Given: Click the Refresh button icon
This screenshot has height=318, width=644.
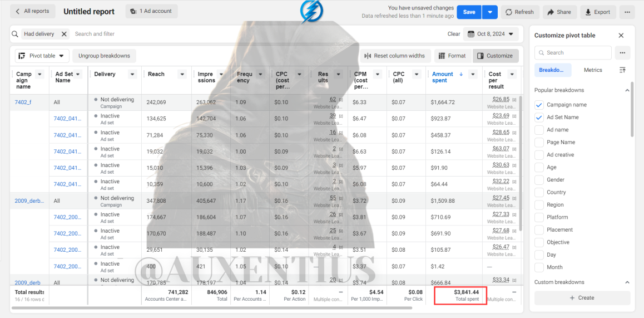Looking at the screenshot, I should [508, 12].
